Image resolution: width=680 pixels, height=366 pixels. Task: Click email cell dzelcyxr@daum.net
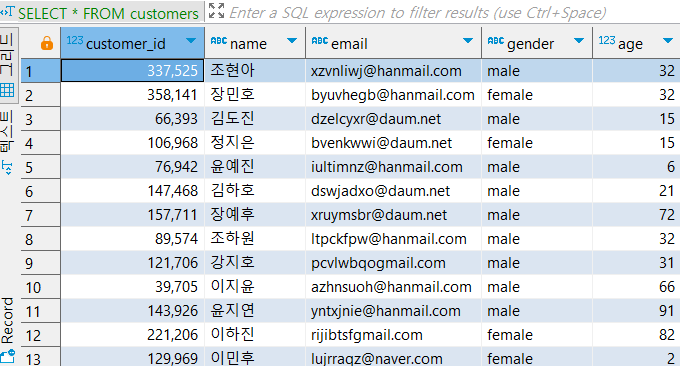tap(393, 119)
